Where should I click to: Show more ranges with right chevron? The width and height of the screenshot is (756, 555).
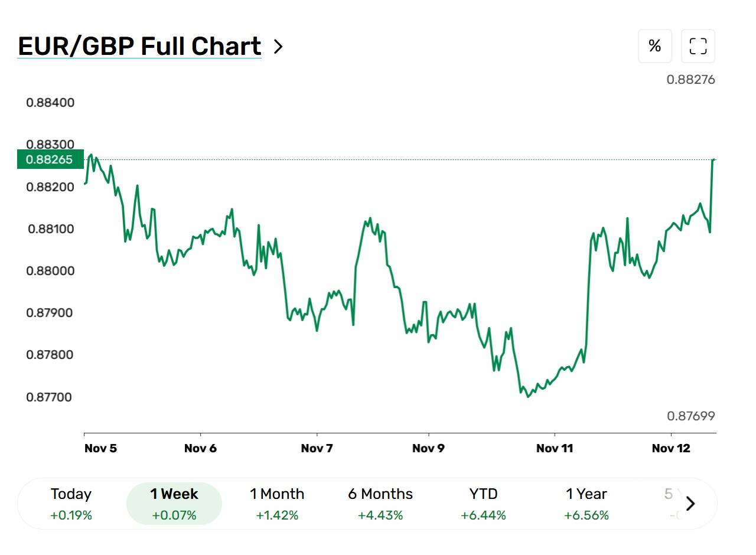(690, 504)
